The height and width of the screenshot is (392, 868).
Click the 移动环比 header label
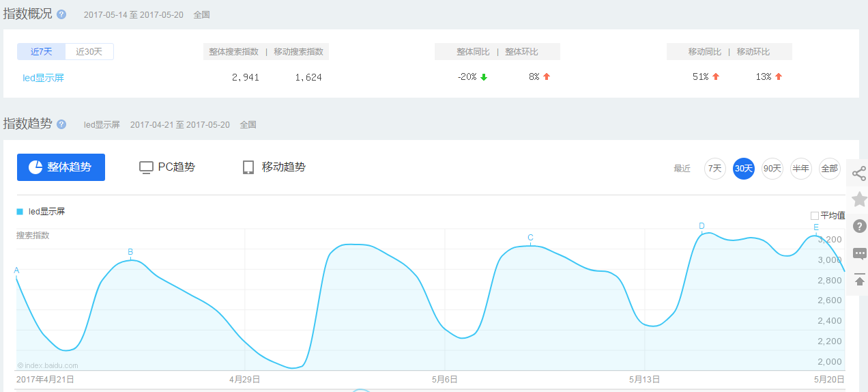(753, 52)
